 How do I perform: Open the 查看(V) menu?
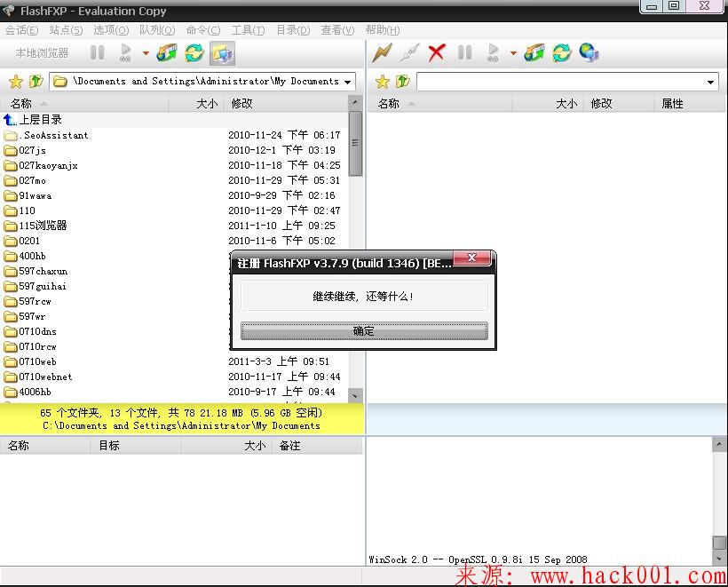[337, 30]
